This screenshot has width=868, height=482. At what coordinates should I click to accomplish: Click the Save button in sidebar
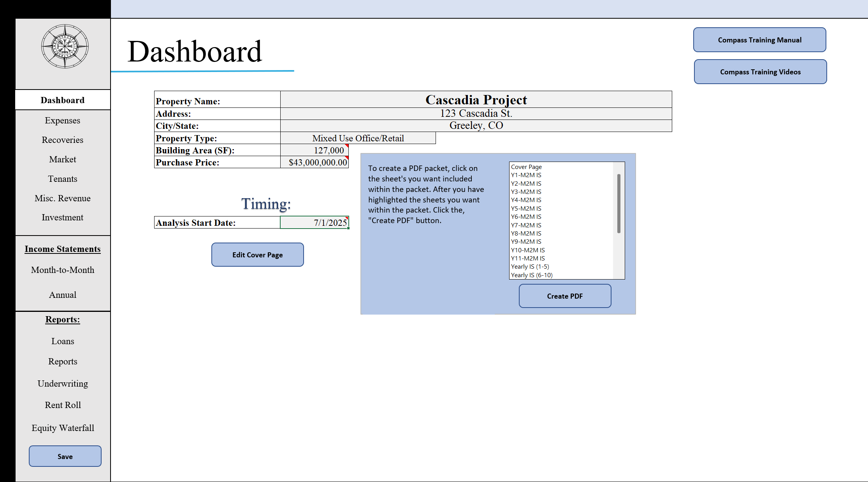click(65, 456)
